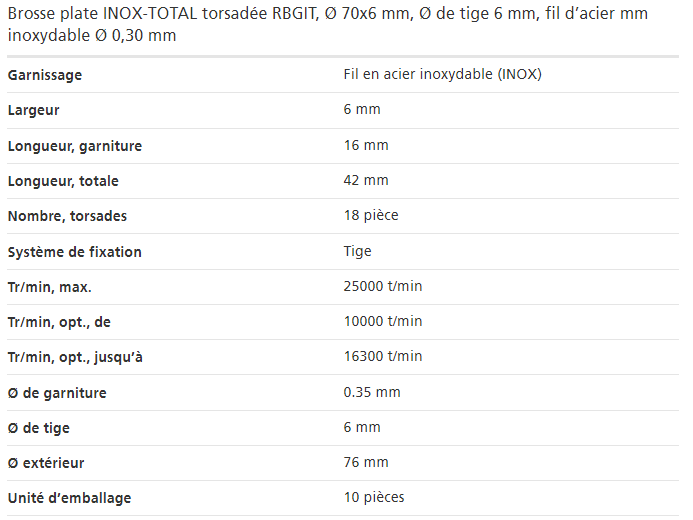
Task: Select the 'Nombre, torsades' label
Action: pos(67,216)
